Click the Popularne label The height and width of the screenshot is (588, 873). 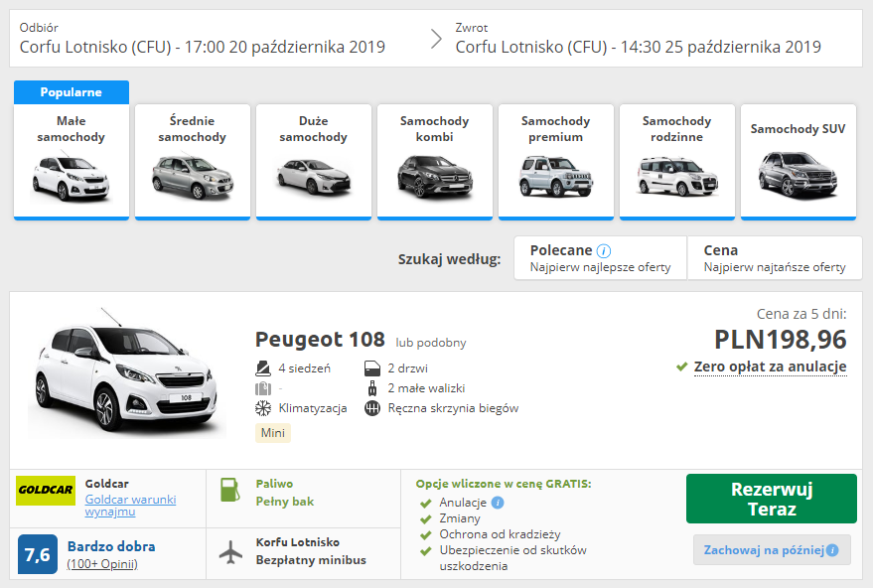(72, 92)
